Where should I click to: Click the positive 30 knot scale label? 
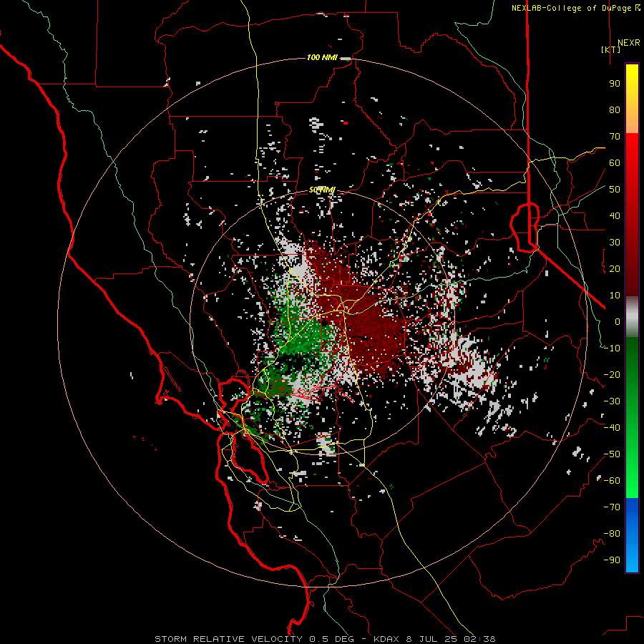615,243
